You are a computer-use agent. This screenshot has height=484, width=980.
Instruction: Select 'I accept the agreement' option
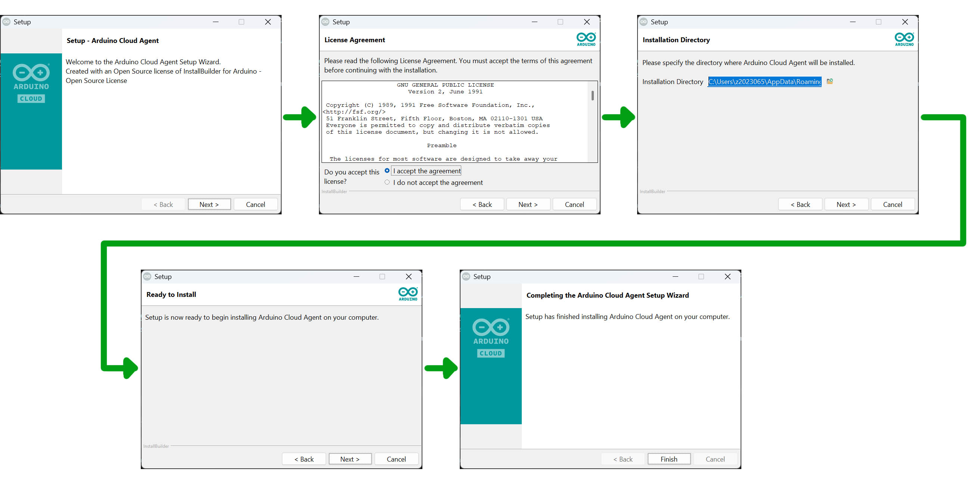coord(387,170)
